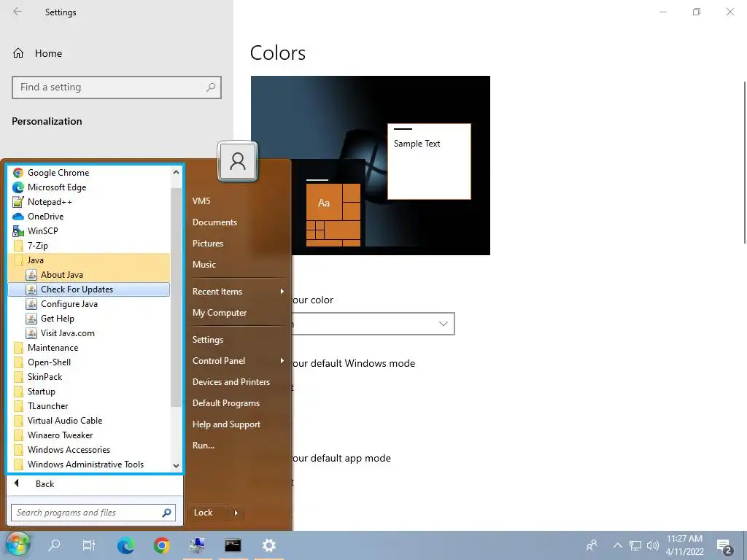Click the program list scroll-down arrow

click(x=177, y=466)
